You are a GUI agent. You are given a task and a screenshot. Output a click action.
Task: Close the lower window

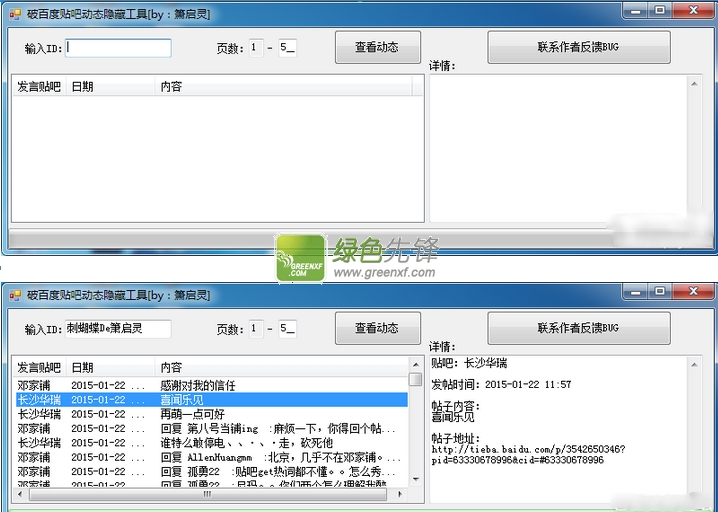tap(693, 291)
